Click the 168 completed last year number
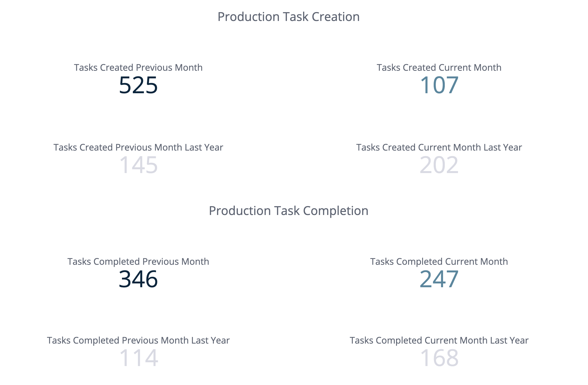This screenshot has width=588, height=385. (439, 358)
